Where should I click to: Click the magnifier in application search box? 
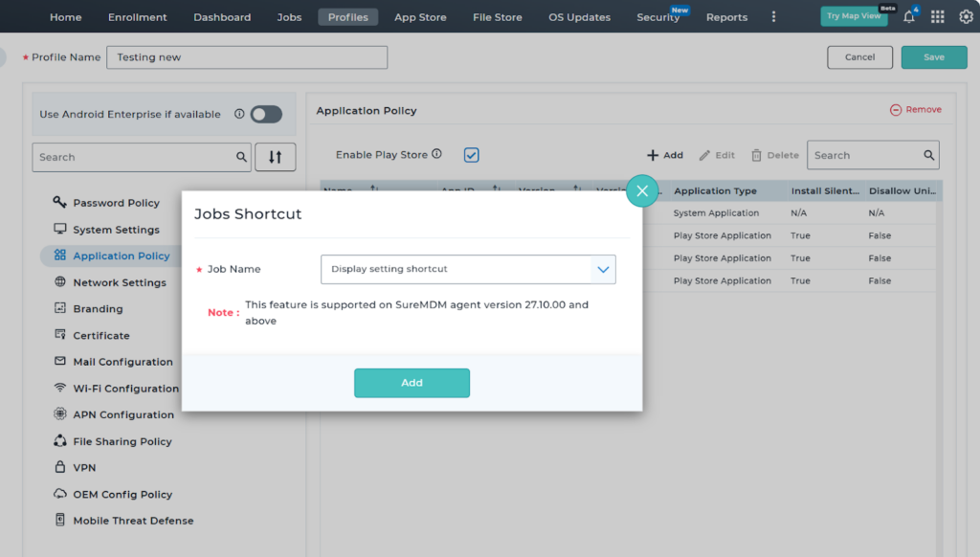pos(928,155)
